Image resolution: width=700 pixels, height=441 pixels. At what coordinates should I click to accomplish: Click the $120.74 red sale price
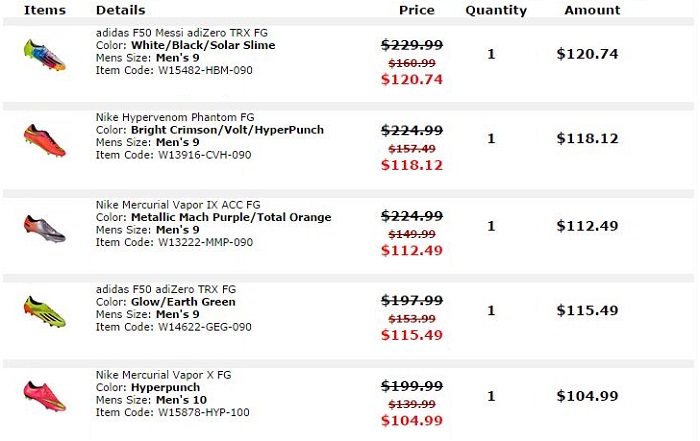pyautogui.click(x=412, y=80)
